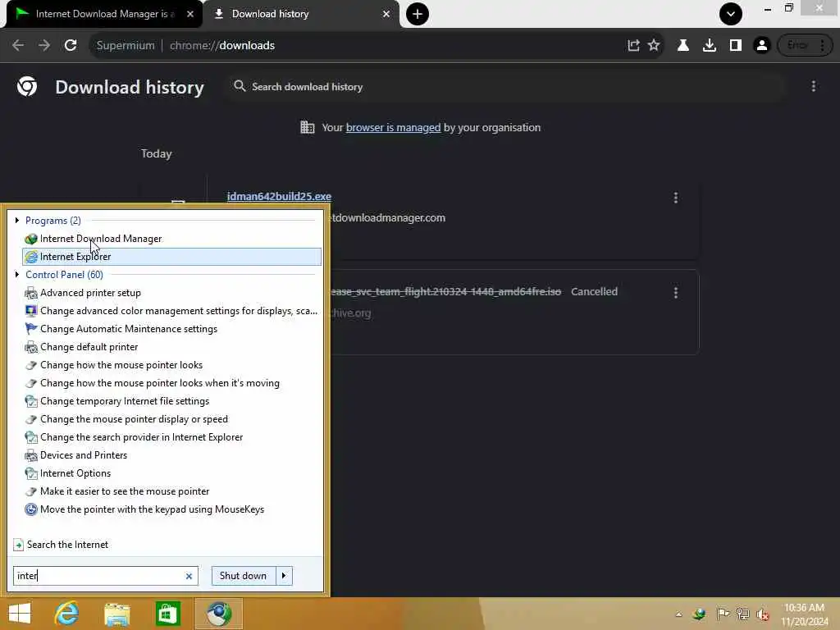The image size is (840, 630).
Task: Open more actions for the cancelled ISO download
Action: pyautogui.click(x=676, y=293)
